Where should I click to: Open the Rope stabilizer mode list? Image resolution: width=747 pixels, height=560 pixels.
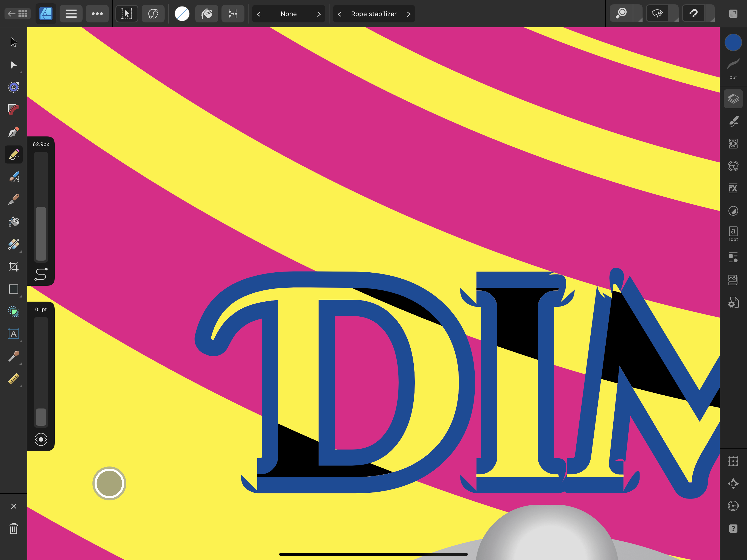(374, 14)
